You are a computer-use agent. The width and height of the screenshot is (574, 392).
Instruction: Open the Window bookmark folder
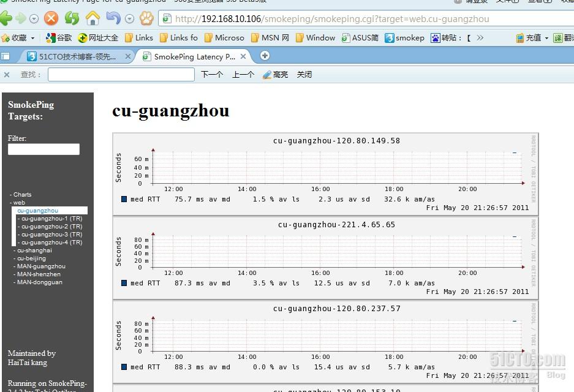tap(315, 38)
